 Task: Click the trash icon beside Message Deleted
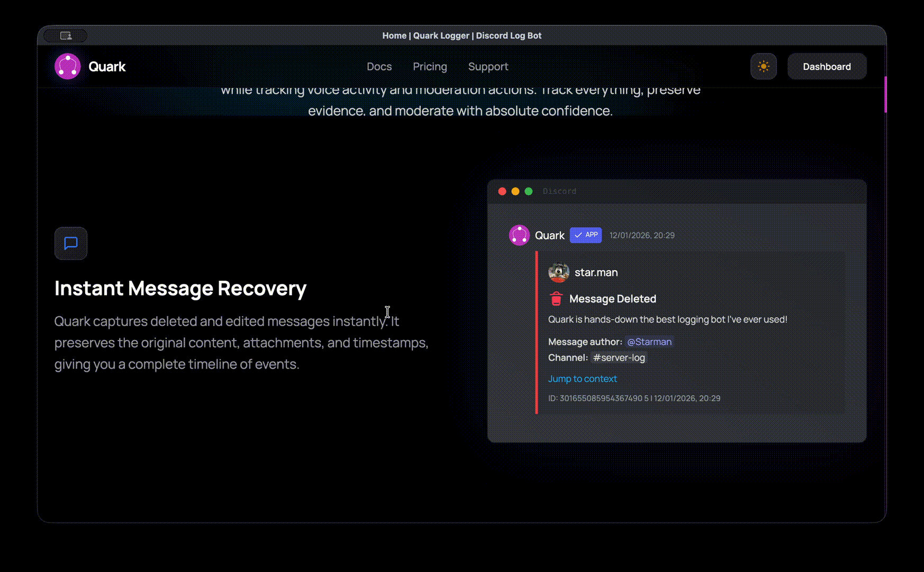(556, 298)
